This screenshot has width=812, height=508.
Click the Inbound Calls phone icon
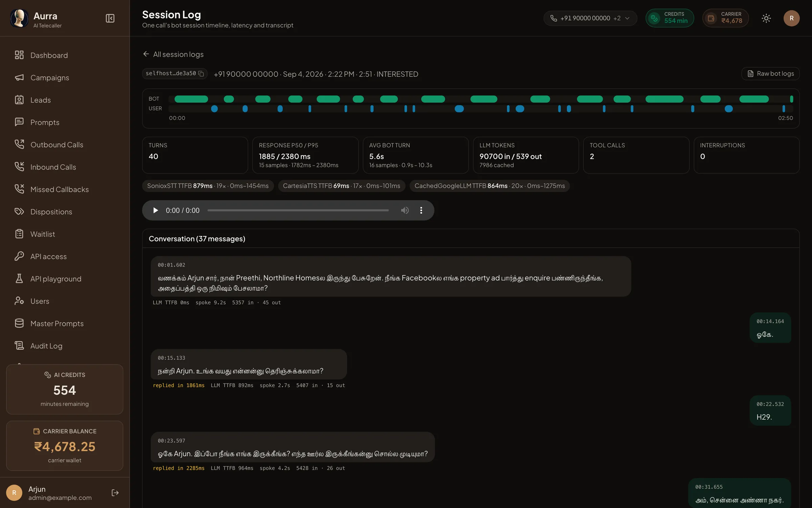pyautogui.click(x=19, y=167)
